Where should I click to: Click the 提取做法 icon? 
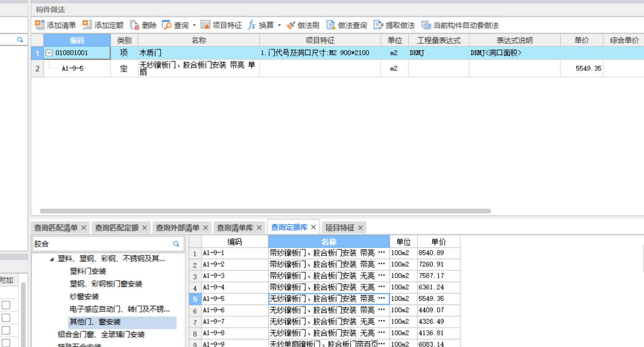[x=379, y=25]
